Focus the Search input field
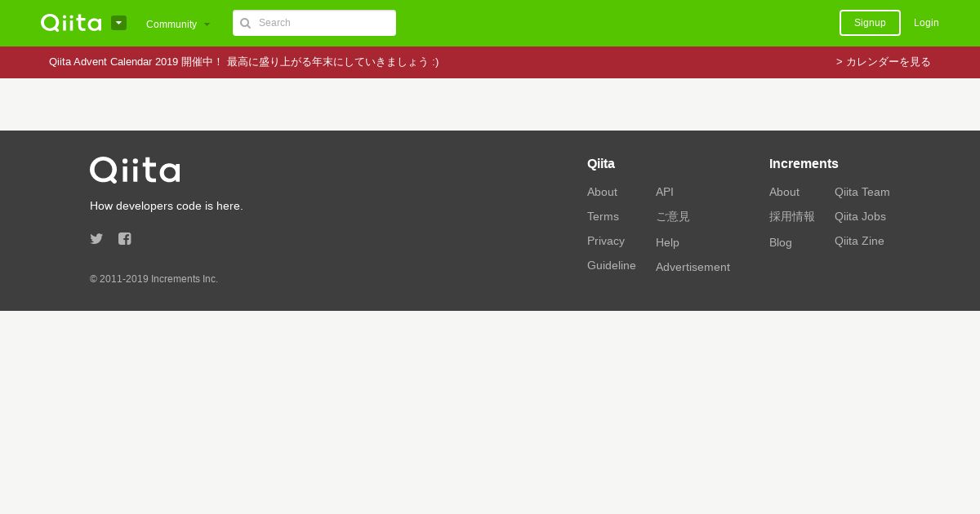Image resolution: width=980 pixels, height=514 pixels. pyautogui.click(x=314, y=23)
